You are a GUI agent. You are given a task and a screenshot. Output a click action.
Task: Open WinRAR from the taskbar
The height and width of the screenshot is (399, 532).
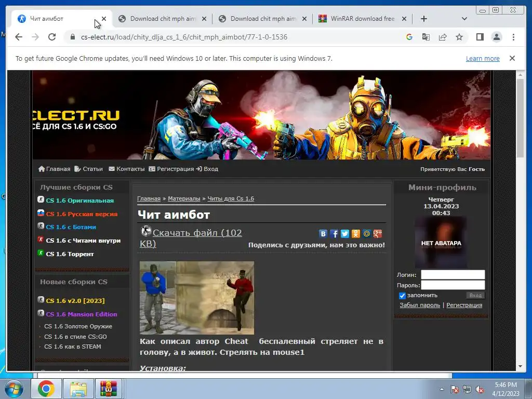click(x=108, y=389)
